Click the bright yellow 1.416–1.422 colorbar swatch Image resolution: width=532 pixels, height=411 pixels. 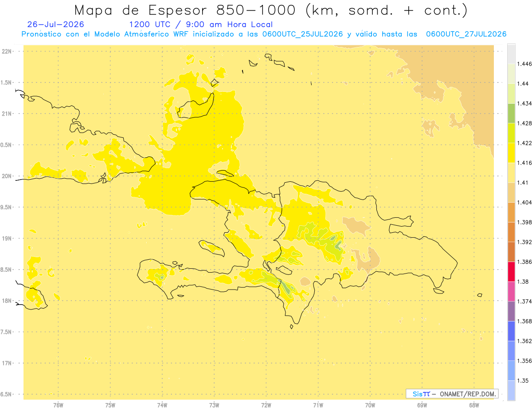coord(511,153)
